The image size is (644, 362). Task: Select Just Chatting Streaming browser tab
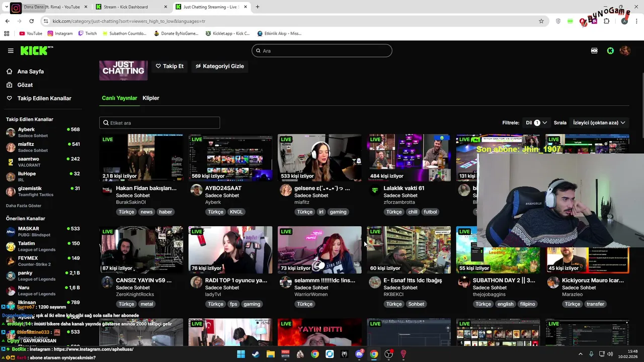[x=211, y=7]
